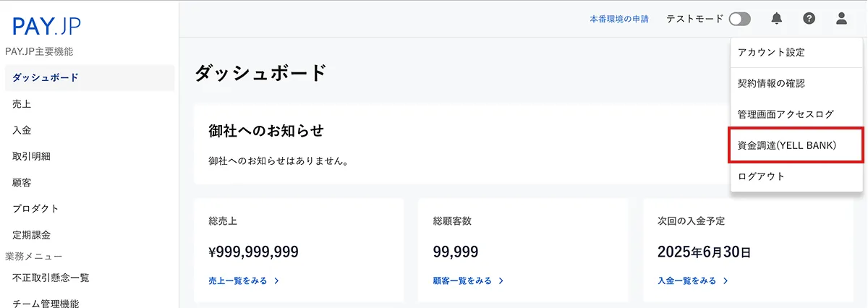This screenshot has height=308, width=868.
Task: Click the 本番環境の申請 link
Action: (x=619, y=20)
